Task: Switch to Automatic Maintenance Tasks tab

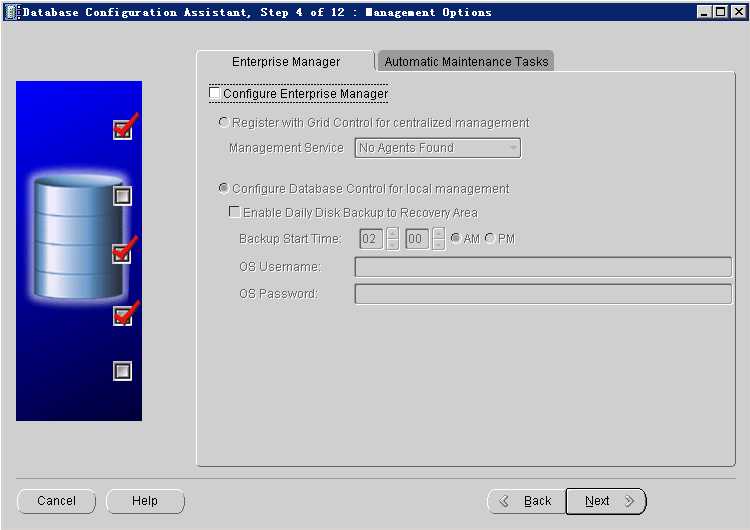Action: [x=466, y=62]
